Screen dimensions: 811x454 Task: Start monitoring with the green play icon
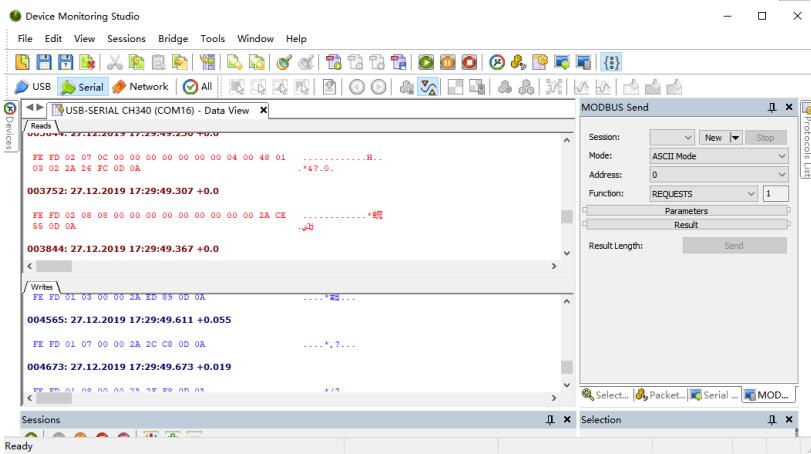point(426,62)
